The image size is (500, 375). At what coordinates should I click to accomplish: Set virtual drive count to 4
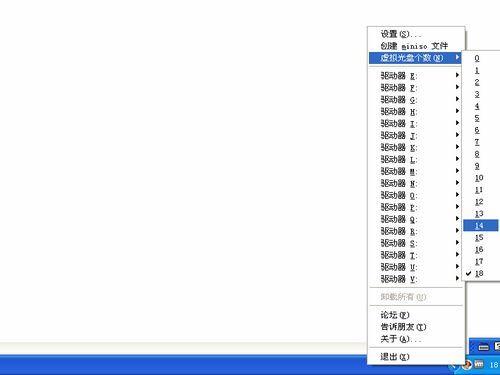[481, 106]
